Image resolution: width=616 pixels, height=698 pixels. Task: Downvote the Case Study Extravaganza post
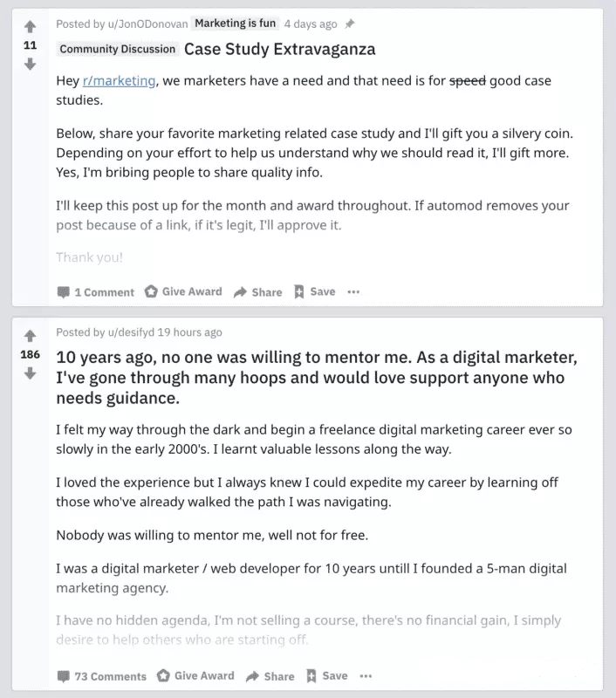30,65
